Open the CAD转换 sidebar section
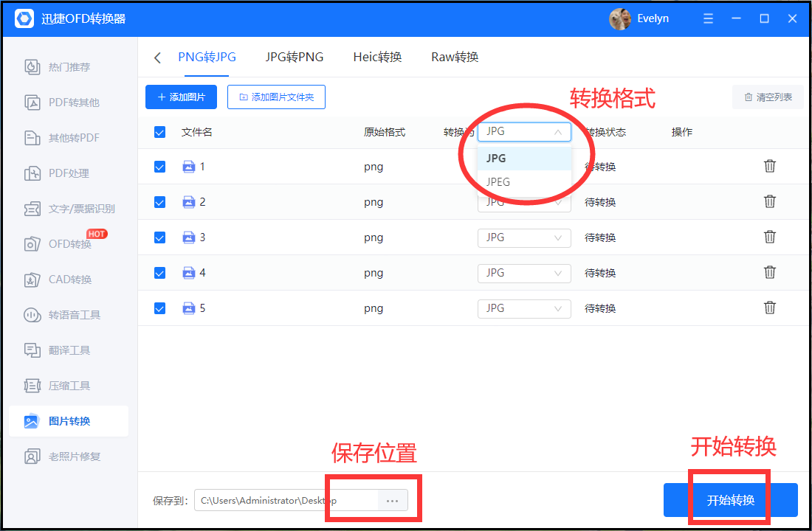This screenshot has height=531, width=812. 69,280
